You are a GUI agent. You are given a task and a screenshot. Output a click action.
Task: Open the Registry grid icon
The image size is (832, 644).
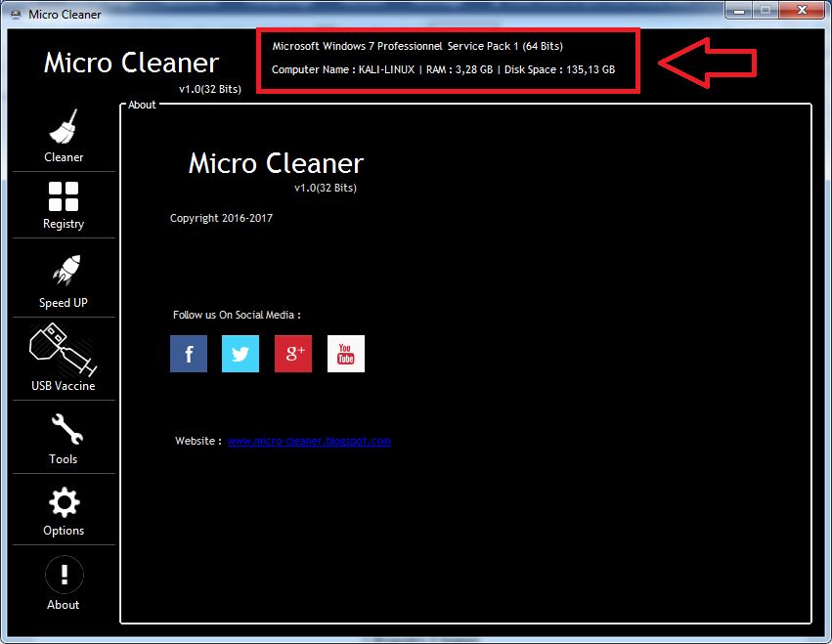coord(64,196)
